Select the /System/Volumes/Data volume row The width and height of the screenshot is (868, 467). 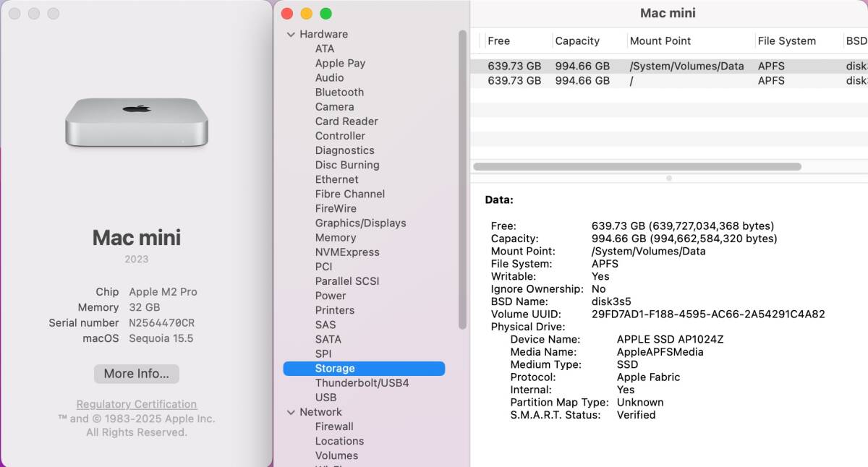pos(669,66)
